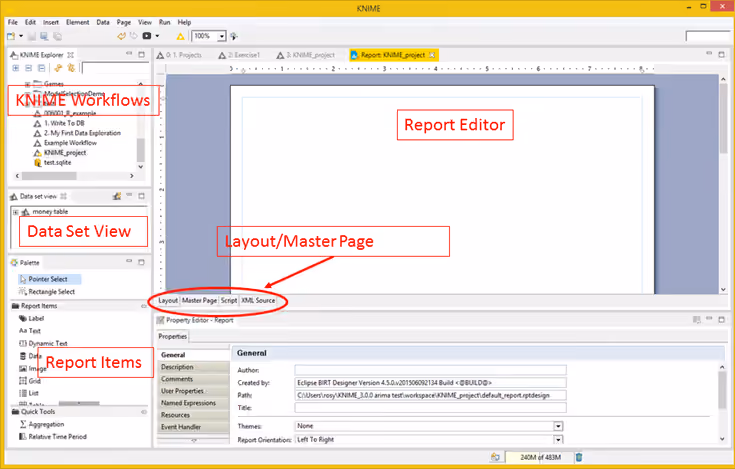The height and width of the screenshot is (469, 735).
Task: Pick the Label report item
Action: tap(36, 319)
